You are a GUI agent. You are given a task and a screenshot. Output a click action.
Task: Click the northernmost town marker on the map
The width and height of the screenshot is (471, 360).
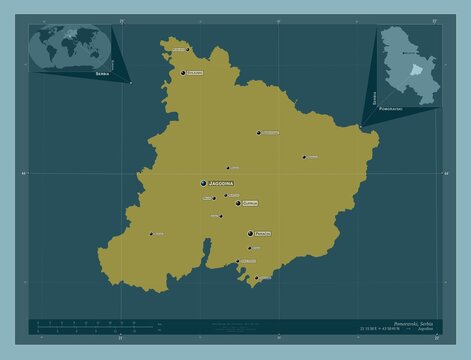coord(188,49)
